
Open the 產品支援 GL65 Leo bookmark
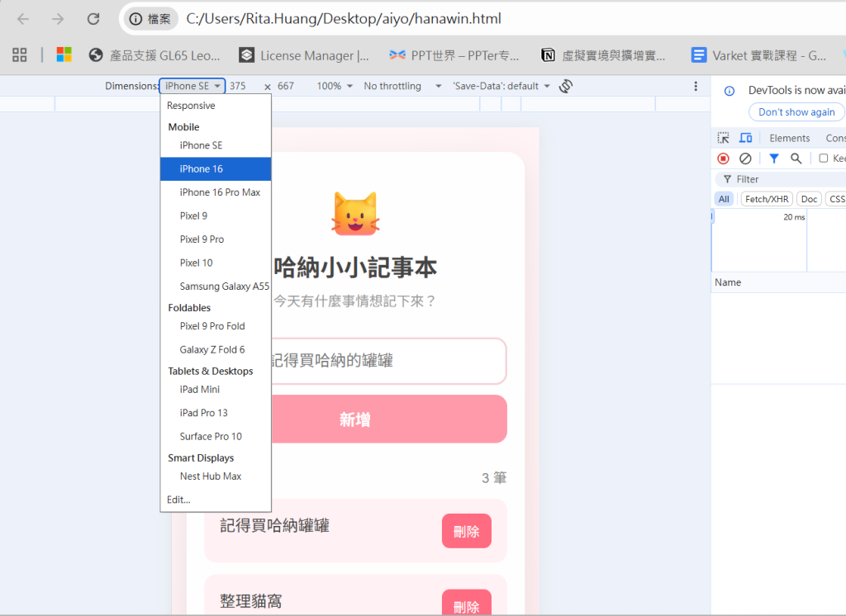[154, 55]
